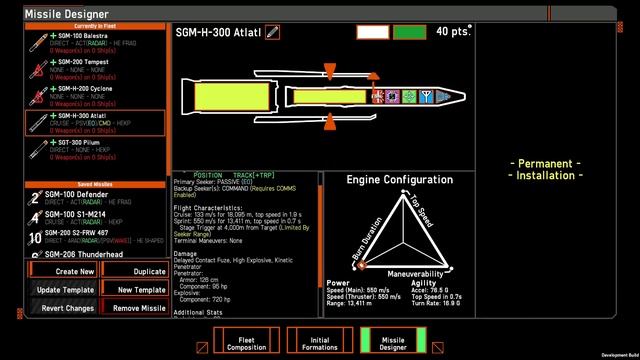The width and height of the screenshot is (640, 360).
Task: Open the green seeker socket module
Action: 409,97
